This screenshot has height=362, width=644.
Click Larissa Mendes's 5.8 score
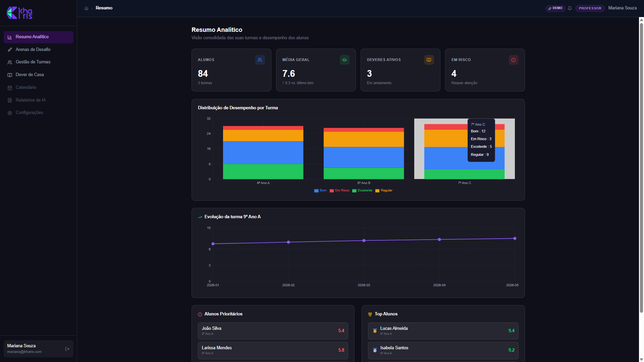coord(341,350)
